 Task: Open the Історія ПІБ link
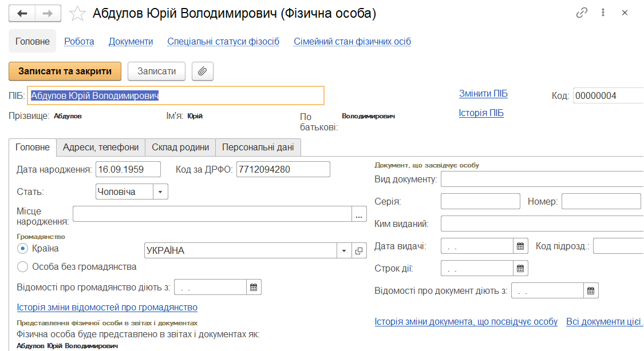(481, 113)
